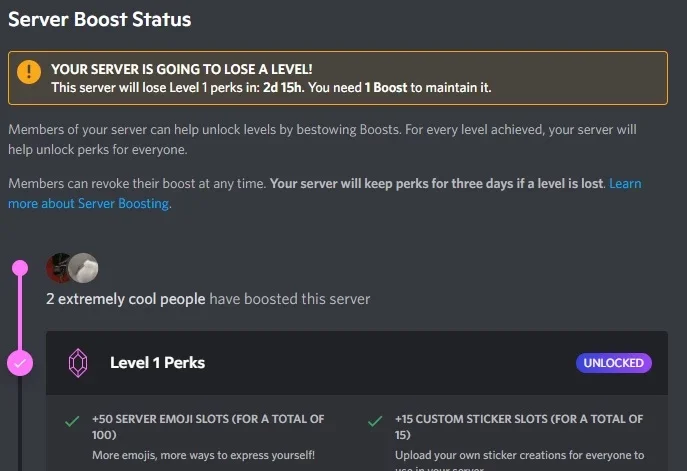Image resolution: width=687 pixels, height=471 pixels.
Task: Click the Server Boost Status heading
Action: [x=99, y=19]
